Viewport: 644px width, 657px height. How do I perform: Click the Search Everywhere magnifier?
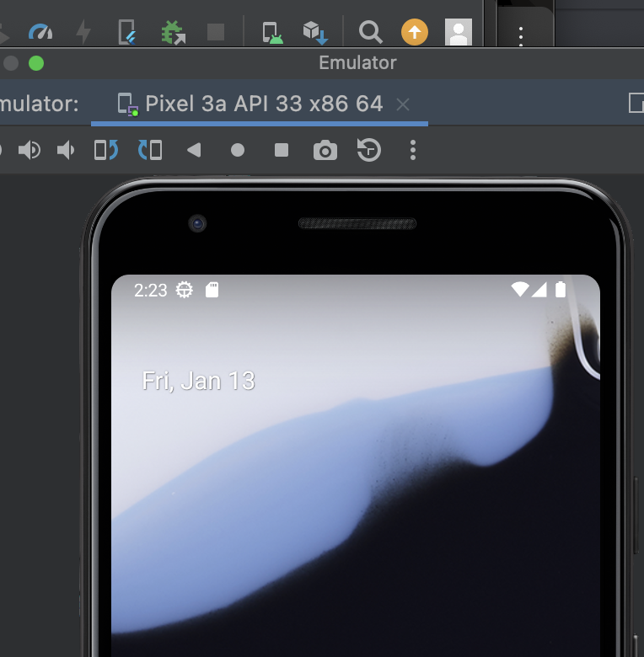(x=371, y=33)
